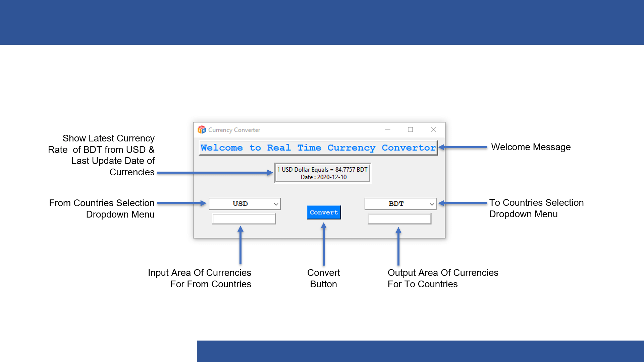Focus the result field under BDT
The height and width of the screenshot is (362, 644).
coord(399,219)
